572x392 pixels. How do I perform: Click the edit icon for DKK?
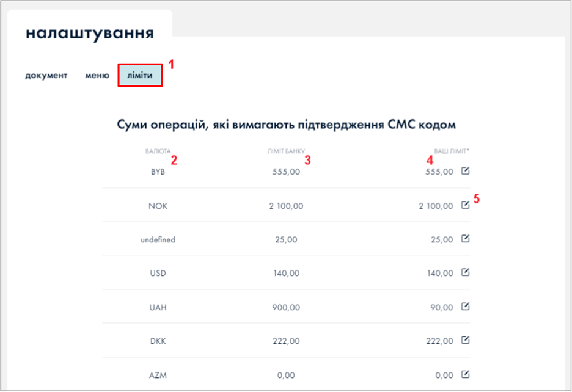465,340
